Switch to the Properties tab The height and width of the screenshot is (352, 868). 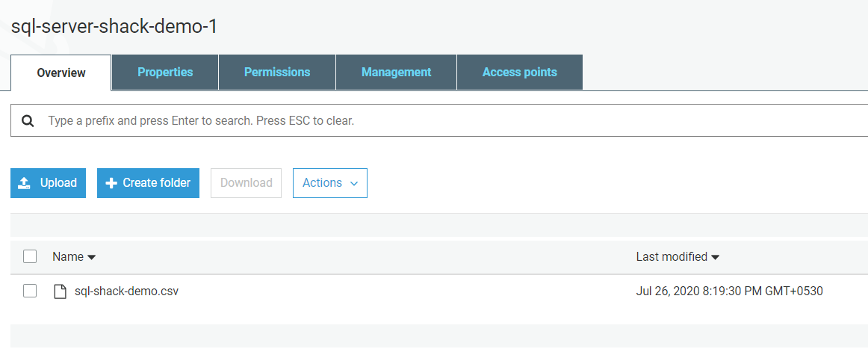click(165, 72)
